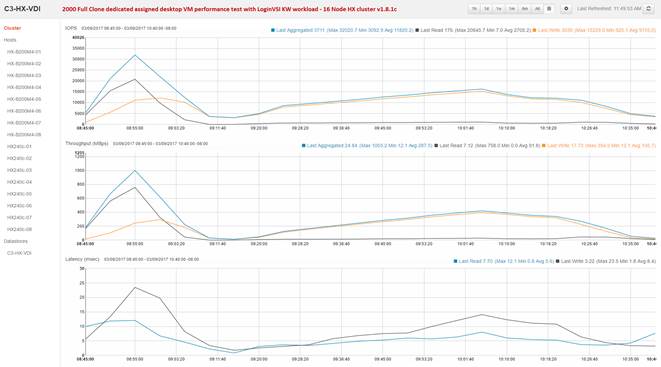Image resolution: width=661 pixels, height=367 pixels.
Task: Toggle Latency Last Write legend series
Action: point(606,261)
